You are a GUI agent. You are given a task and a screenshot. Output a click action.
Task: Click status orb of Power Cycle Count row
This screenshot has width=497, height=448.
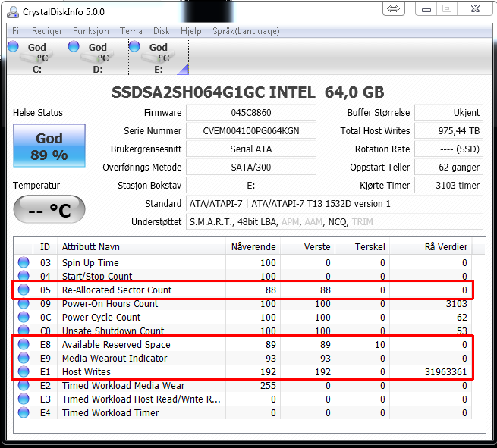tap(24, 317)
